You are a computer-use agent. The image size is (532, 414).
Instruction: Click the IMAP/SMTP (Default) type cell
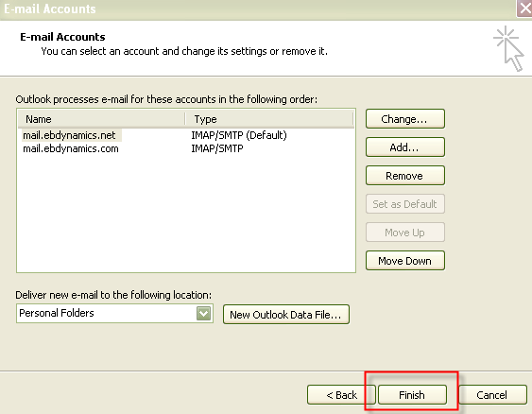pos(239,135)
